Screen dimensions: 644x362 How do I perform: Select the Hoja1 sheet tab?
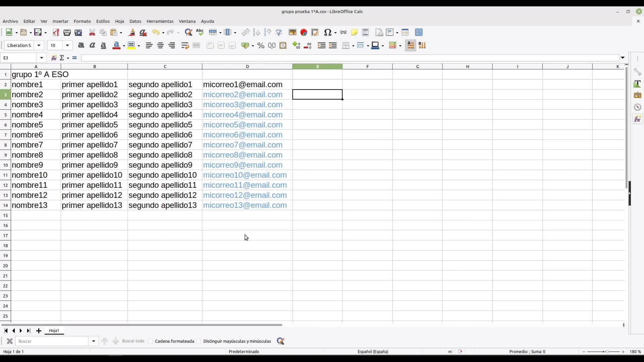pos(54,330)
